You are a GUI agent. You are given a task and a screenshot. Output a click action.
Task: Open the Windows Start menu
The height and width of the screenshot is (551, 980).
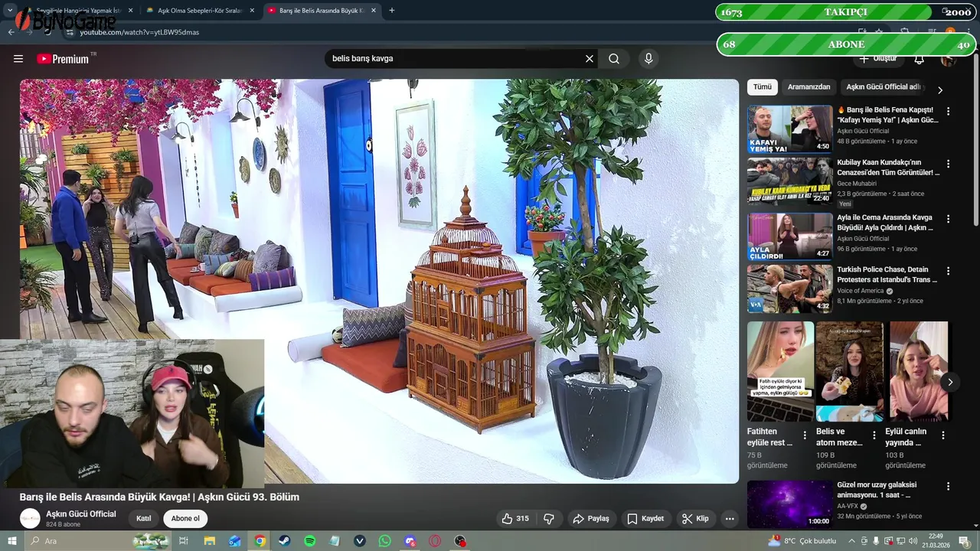tap(11, 541)
